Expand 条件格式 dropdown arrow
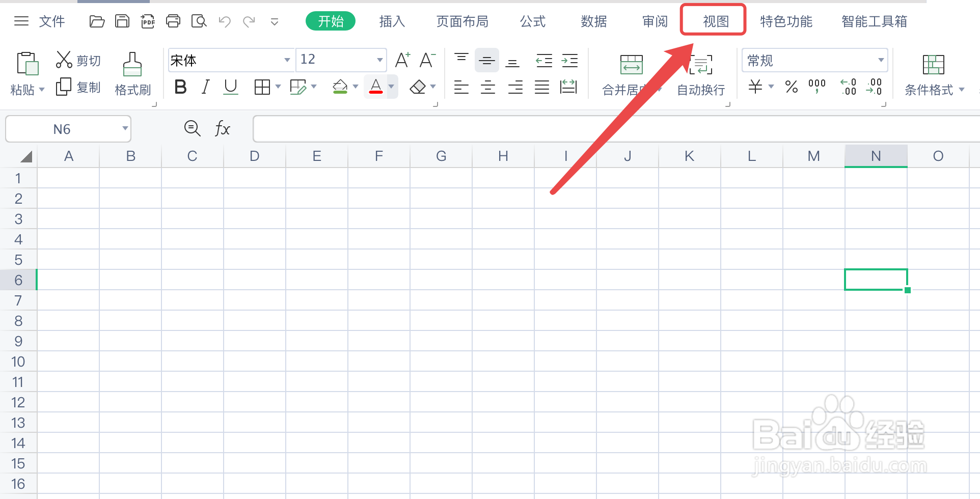980x499 pixels. click(x=962, y=90)
